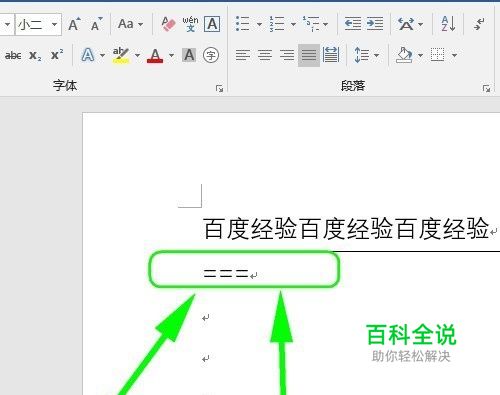Open the Phonetic Guide (wén) tool
This screenshot has height=395, width=500.
[190, 24]
